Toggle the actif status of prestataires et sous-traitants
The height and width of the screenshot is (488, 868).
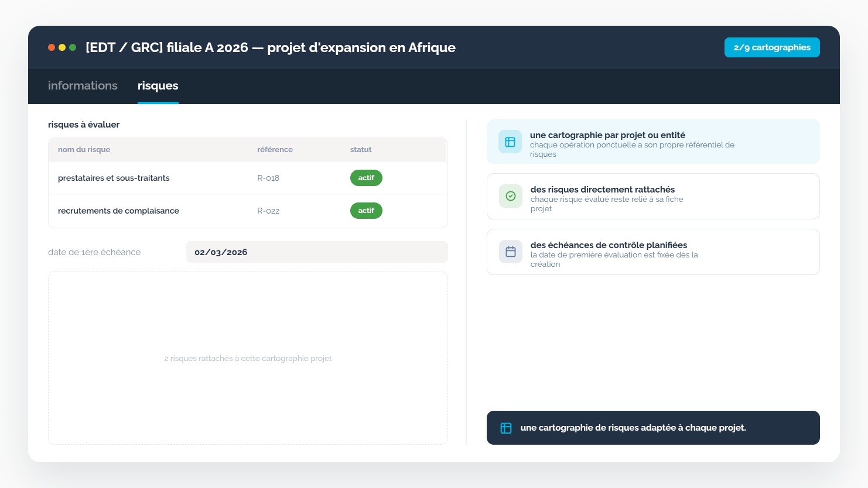(366, 178)
